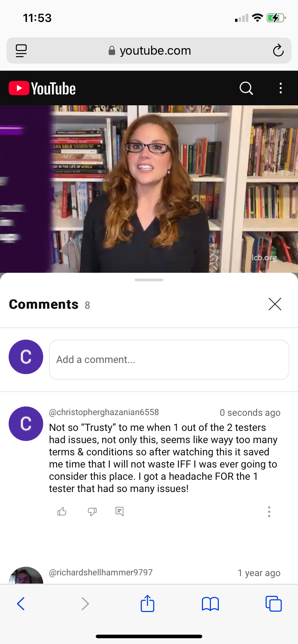Open Safari bookmarks icon
The height and width of the screenshot is (644, 298).
211,604
